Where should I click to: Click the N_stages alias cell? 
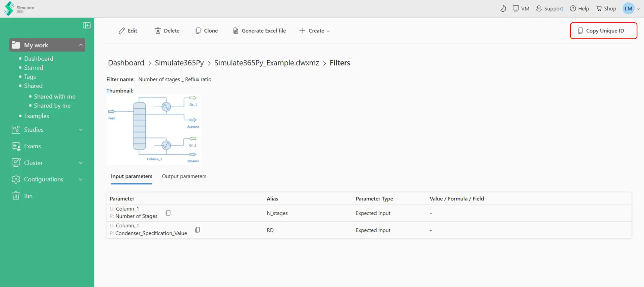pos(277,213)
